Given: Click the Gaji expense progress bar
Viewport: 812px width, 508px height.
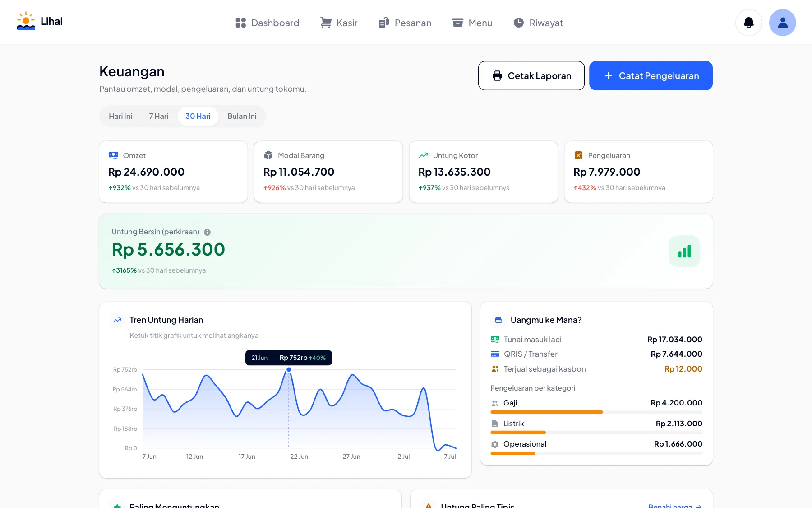Looking at the screenshot, I should click(596, 412).
